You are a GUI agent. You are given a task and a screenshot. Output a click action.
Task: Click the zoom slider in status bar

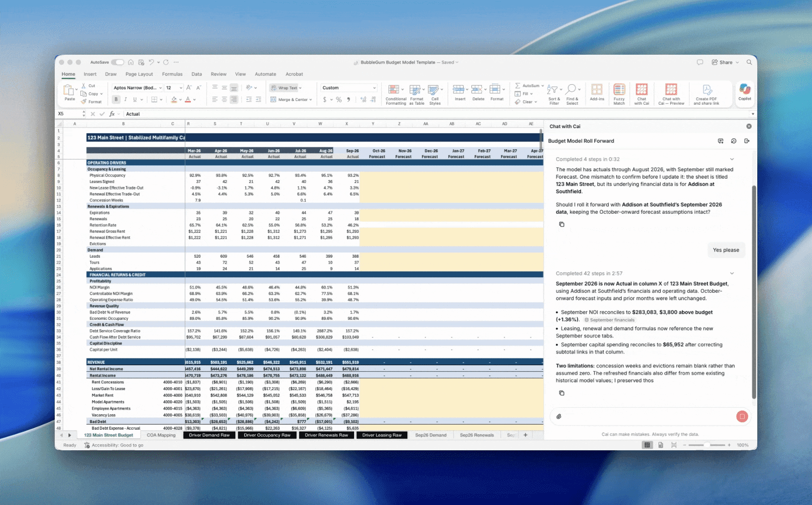click(707, 445)
